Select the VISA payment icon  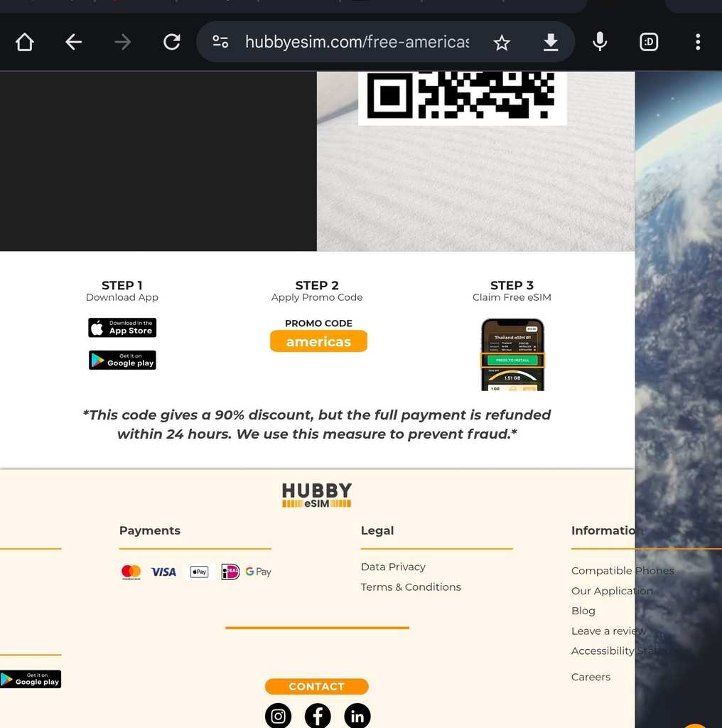(163, 572)
